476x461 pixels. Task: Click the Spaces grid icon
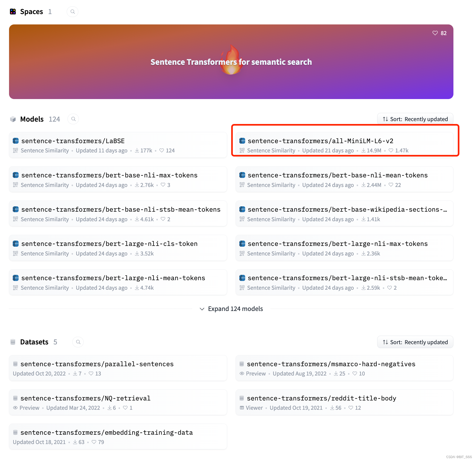point(13,11)
